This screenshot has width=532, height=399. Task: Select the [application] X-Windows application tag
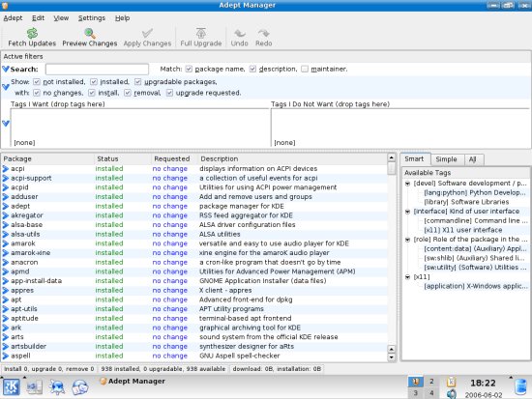475,286
